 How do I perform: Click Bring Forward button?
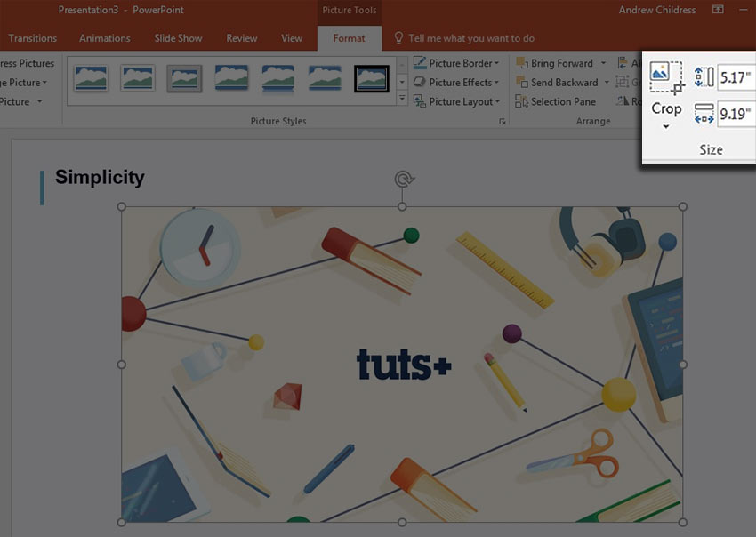562,63
